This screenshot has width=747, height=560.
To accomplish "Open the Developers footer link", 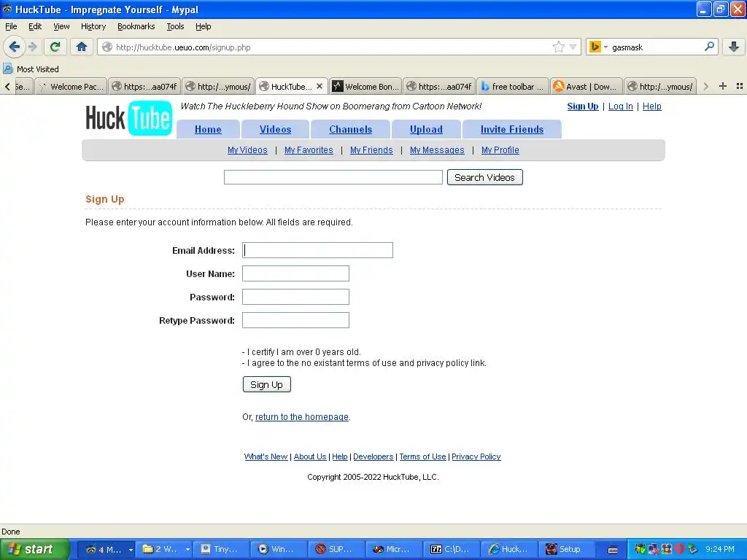I will [x=373, y=456].
